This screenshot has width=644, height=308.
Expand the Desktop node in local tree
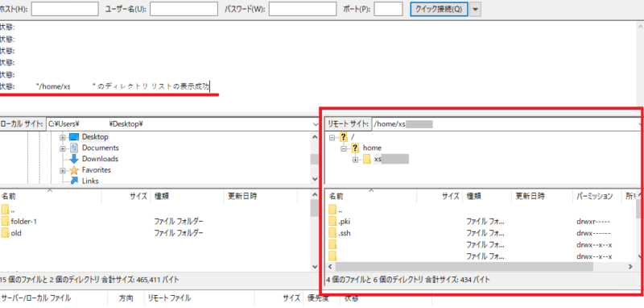point(63,137)
